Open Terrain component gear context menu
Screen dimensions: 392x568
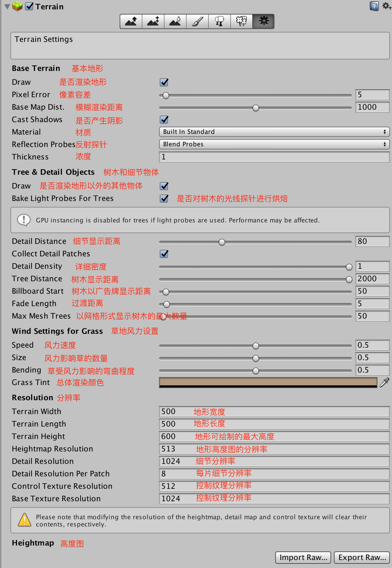tap(386, 6)
